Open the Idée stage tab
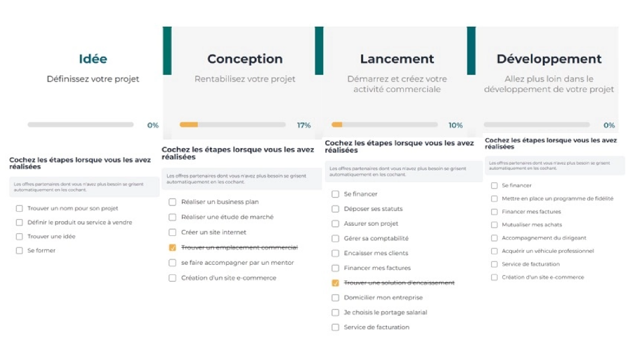 [93, 59]
